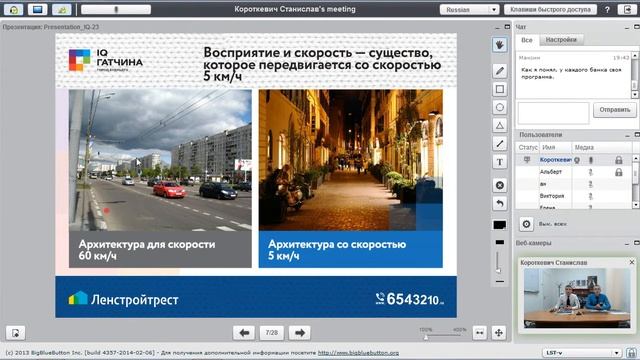Click the headset audio button in top bar
The width and height of the screenshot is (640, 360).
(13, 9)
